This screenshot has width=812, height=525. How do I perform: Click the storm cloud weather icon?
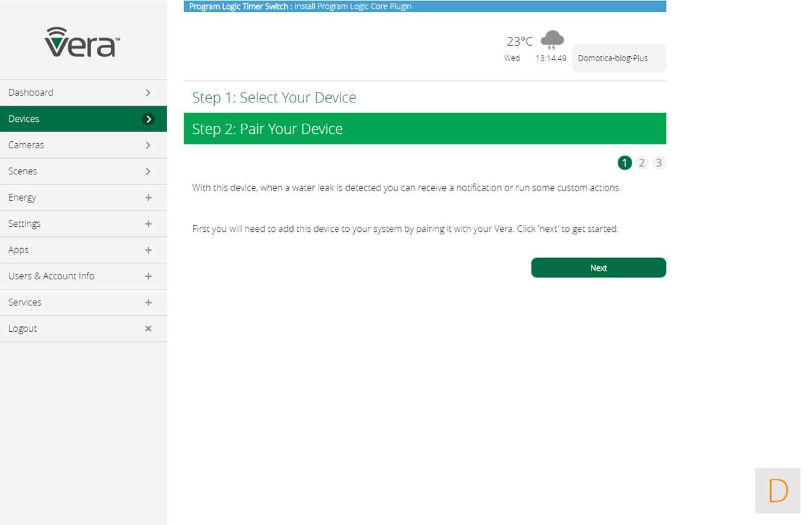click(x=552, y=40)
